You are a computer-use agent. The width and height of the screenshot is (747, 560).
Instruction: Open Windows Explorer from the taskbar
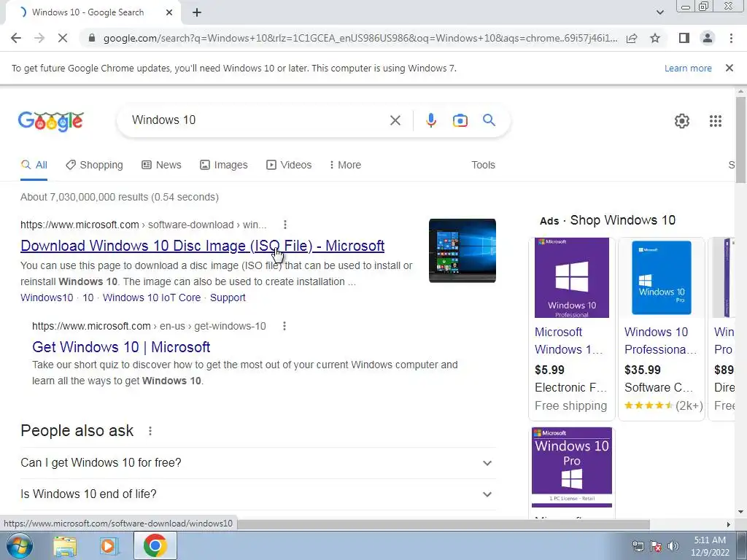[x=65, y=545]
